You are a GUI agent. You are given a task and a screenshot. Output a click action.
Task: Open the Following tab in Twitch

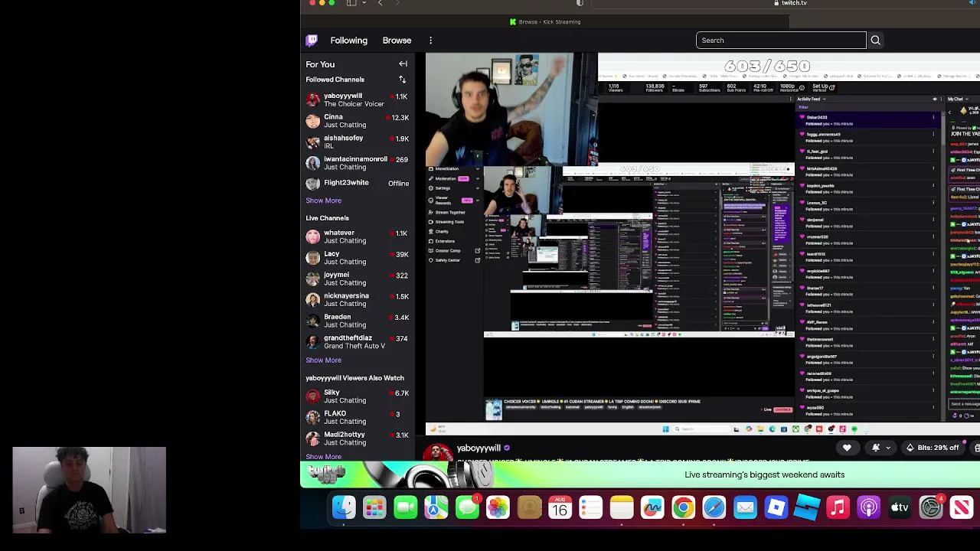pyautogui.click(x=349, y=41)
